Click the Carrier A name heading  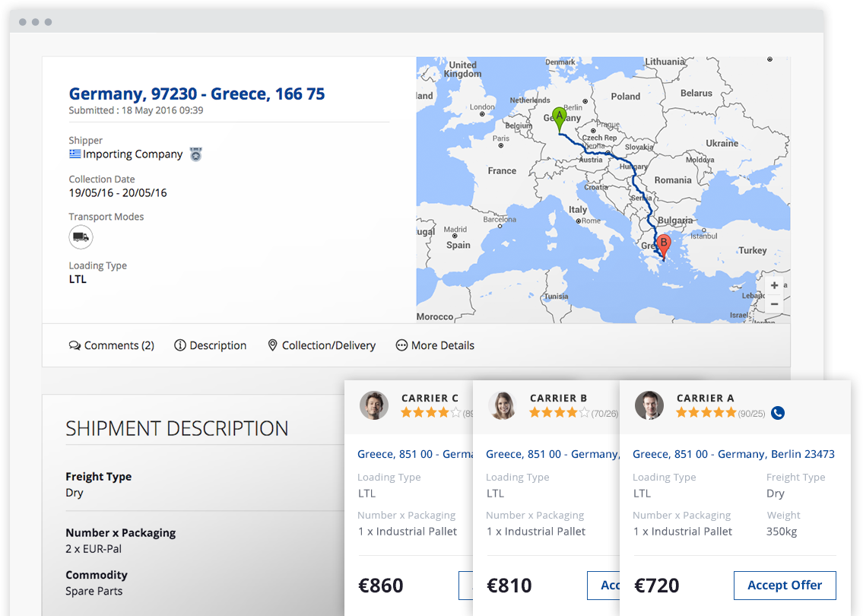705,398
